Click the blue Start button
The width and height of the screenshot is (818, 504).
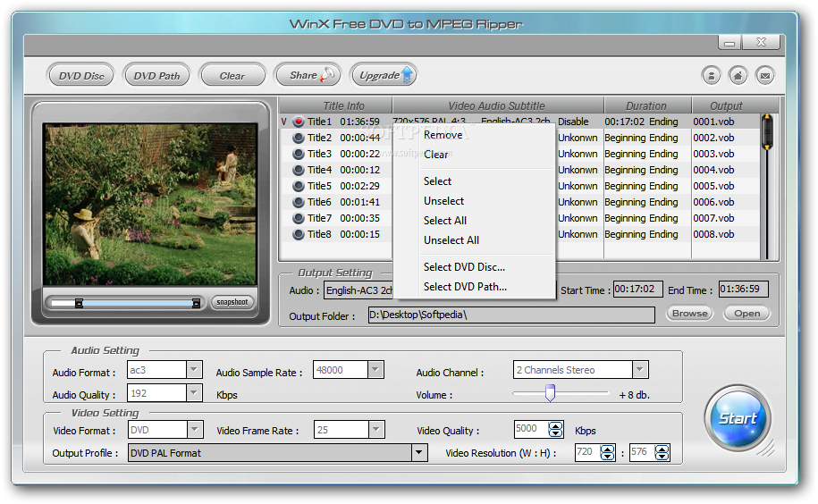coord(738,418)
